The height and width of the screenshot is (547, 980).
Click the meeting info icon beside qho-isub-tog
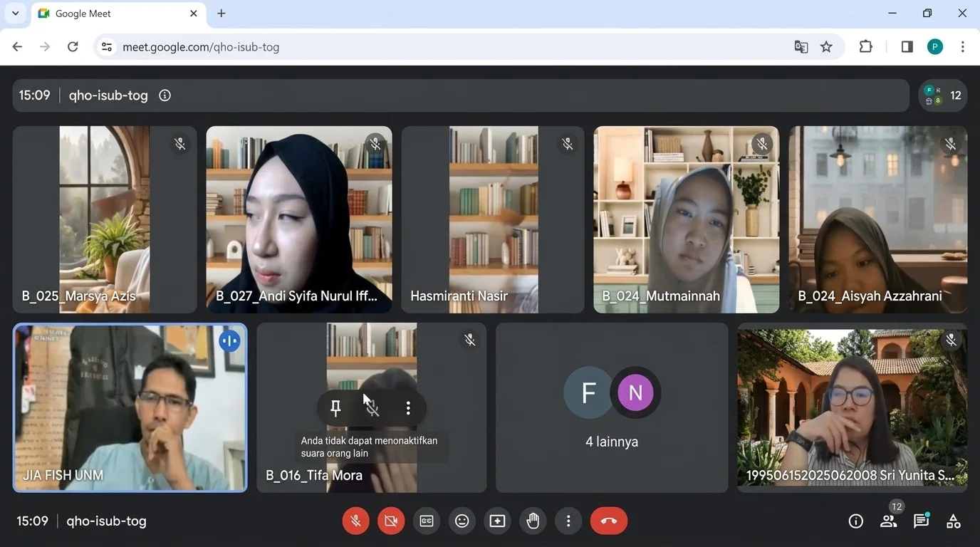point(165,95)
